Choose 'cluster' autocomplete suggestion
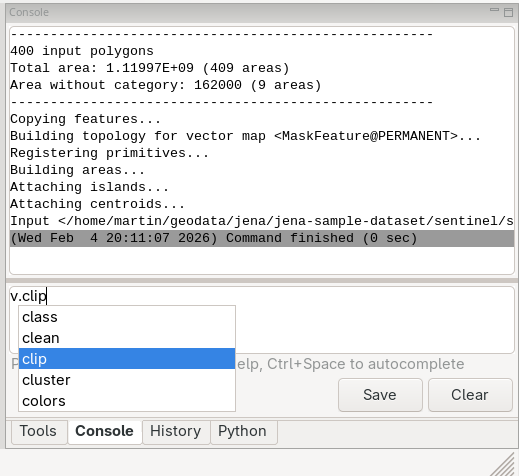 [x=127, y=380]
